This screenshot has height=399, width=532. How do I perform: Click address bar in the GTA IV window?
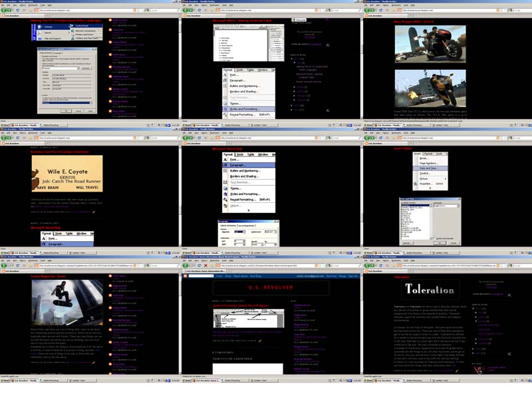click(x=451, y=10)
